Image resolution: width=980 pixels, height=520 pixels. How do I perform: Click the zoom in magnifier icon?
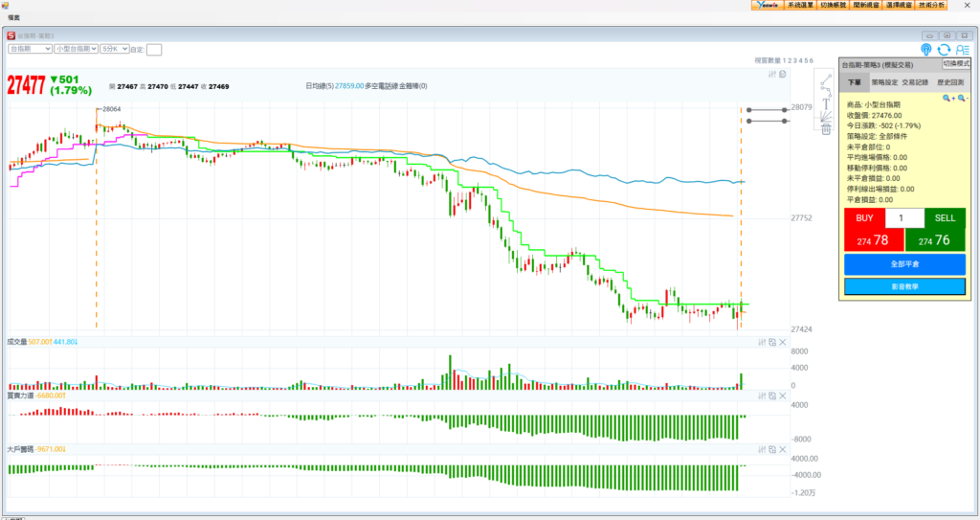coord(947,98)
